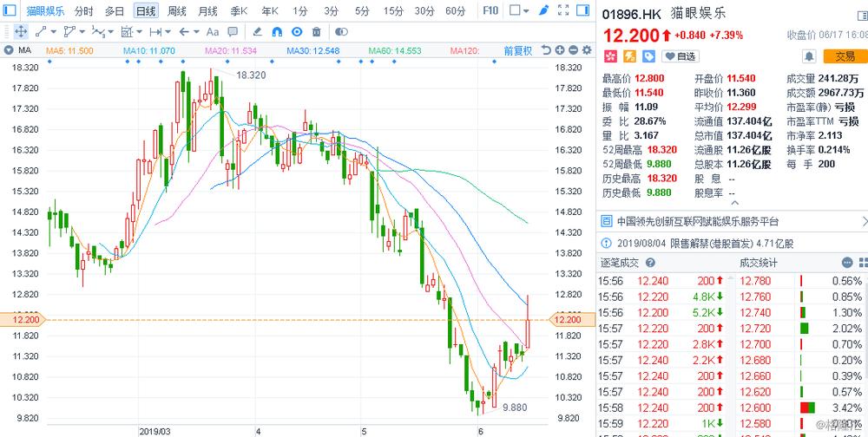Select the trend line drawing tool
The width and height of the screenshot is (868, 437).
click(42, 31)
